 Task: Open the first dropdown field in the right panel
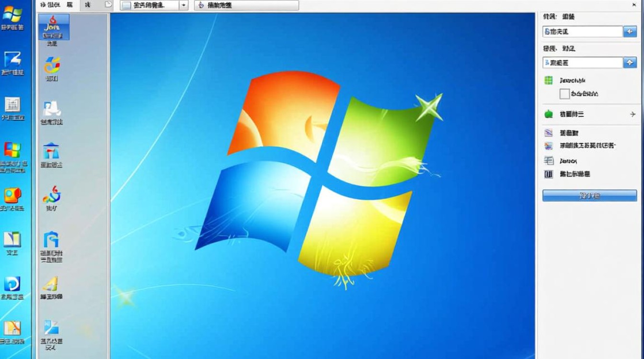pos(581,31)
